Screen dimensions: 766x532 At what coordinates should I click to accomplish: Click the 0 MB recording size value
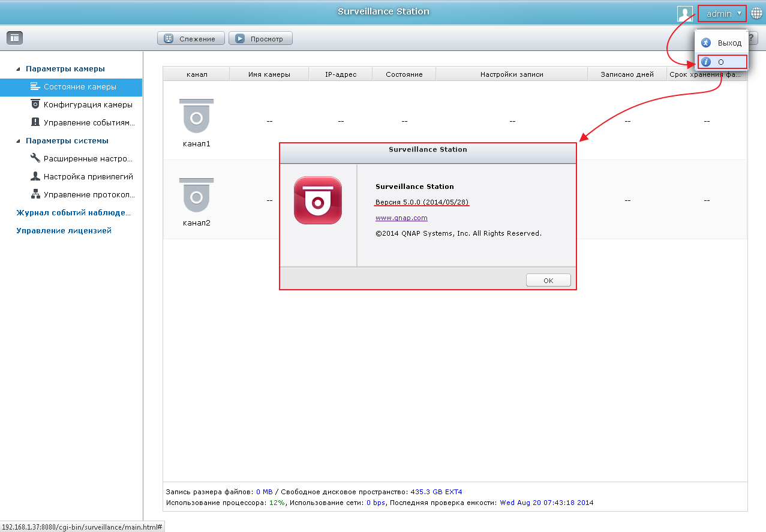tap(264, 492)
